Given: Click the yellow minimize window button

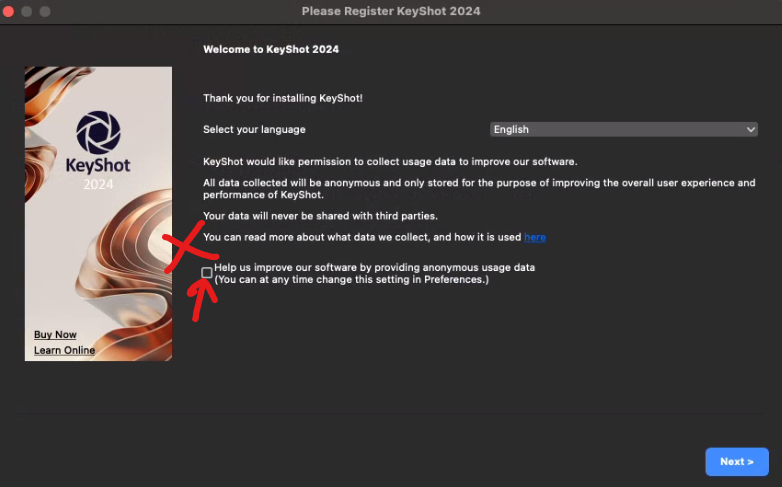Looking at the screenshot, I should tap(28, 11).
